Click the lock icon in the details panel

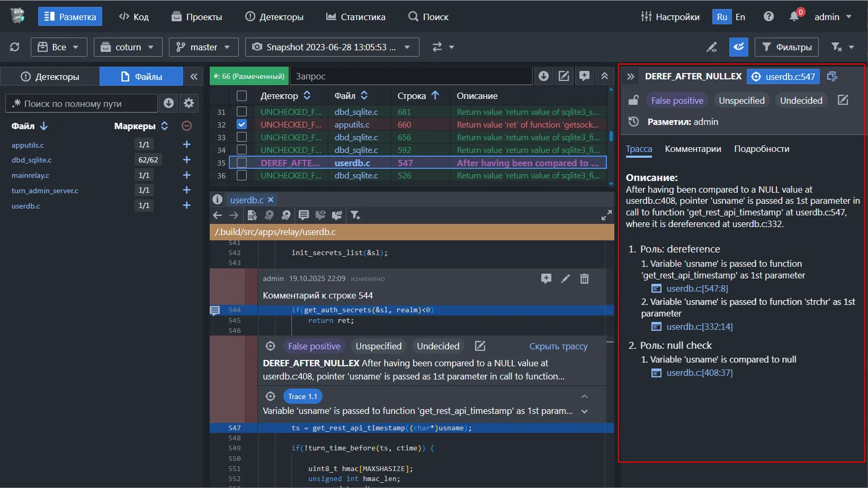[633, 101]
